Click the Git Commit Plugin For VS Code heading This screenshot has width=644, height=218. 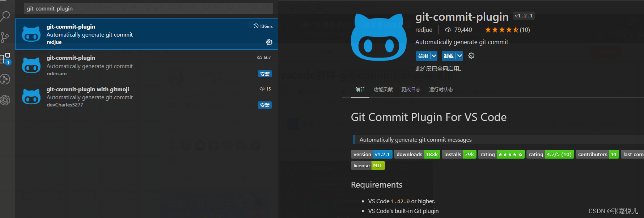[x=429, y=117]
